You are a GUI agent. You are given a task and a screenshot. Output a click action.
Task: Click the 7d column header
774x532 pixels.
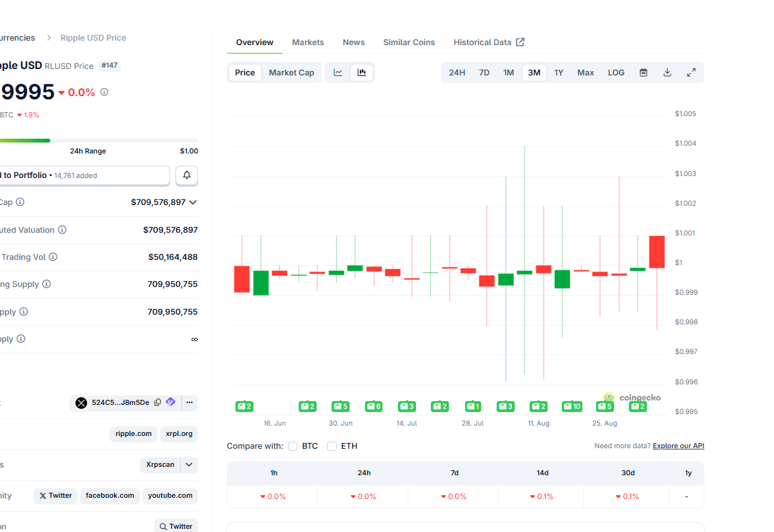coord(455,473)
